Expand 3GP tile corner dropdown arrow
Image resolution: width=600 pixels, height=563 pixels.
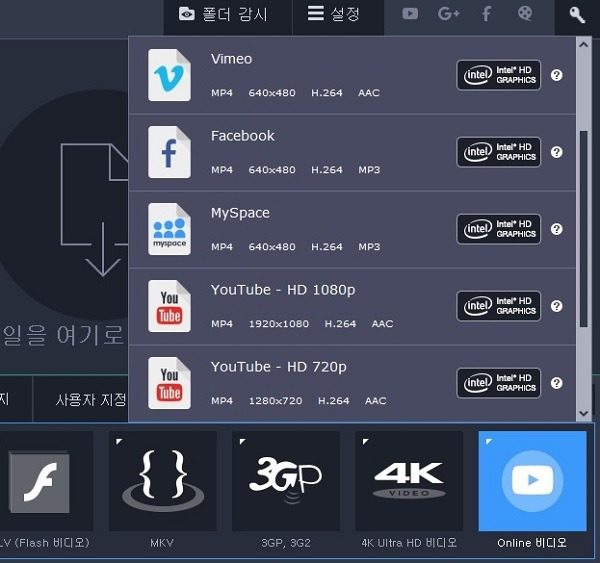[x=242, y=441]
